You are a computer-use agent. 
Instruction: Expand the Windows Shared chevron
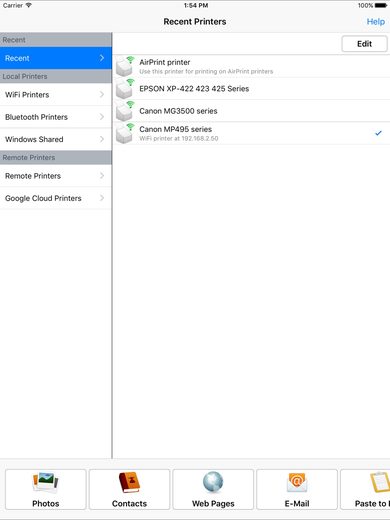coord(102,139)
